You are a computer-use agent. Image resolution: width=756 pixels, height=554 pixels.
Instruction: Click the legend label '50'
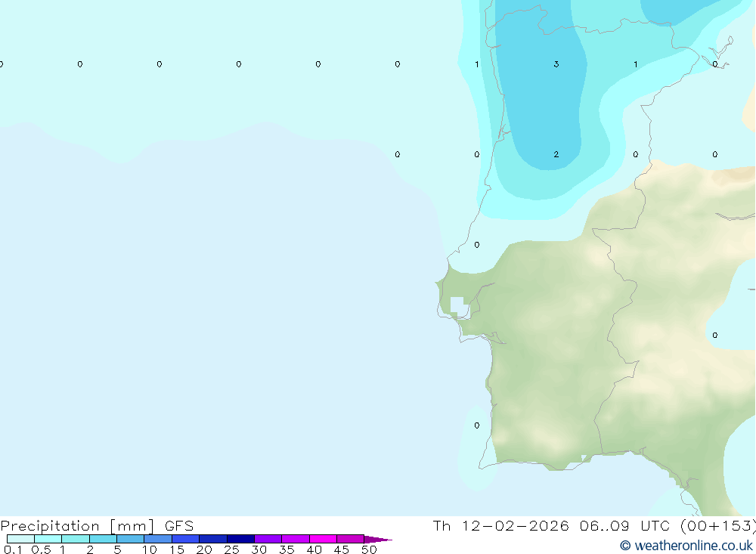click(370, 549)
